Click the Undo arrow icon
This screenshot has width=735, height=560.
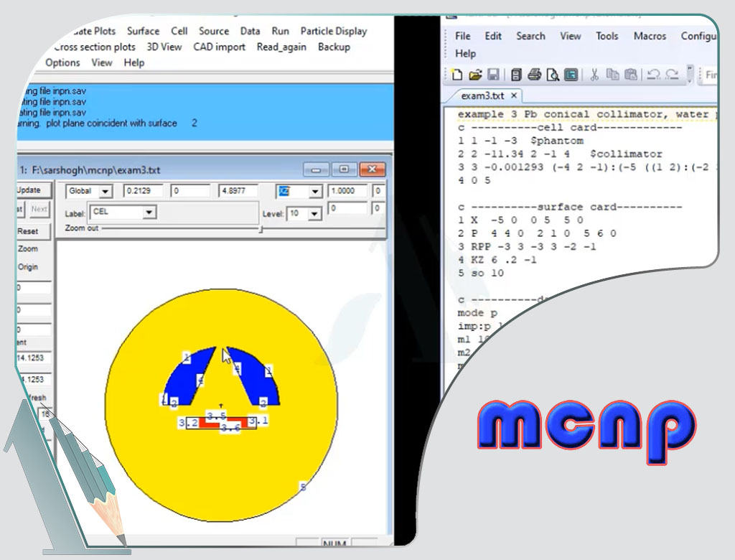coord(653,74)
